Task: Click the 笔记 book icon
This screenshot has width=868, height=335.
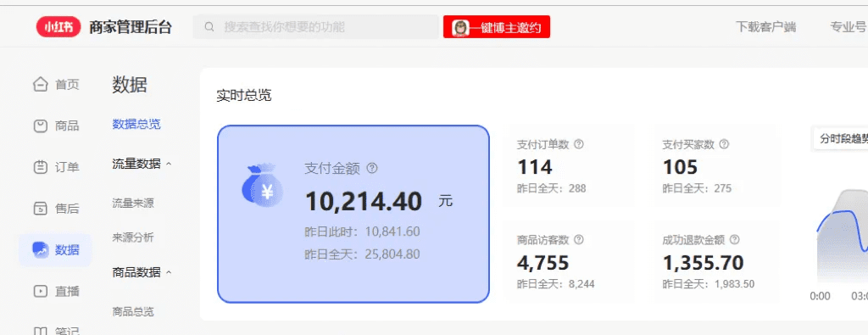Action: tap(40, 331)
